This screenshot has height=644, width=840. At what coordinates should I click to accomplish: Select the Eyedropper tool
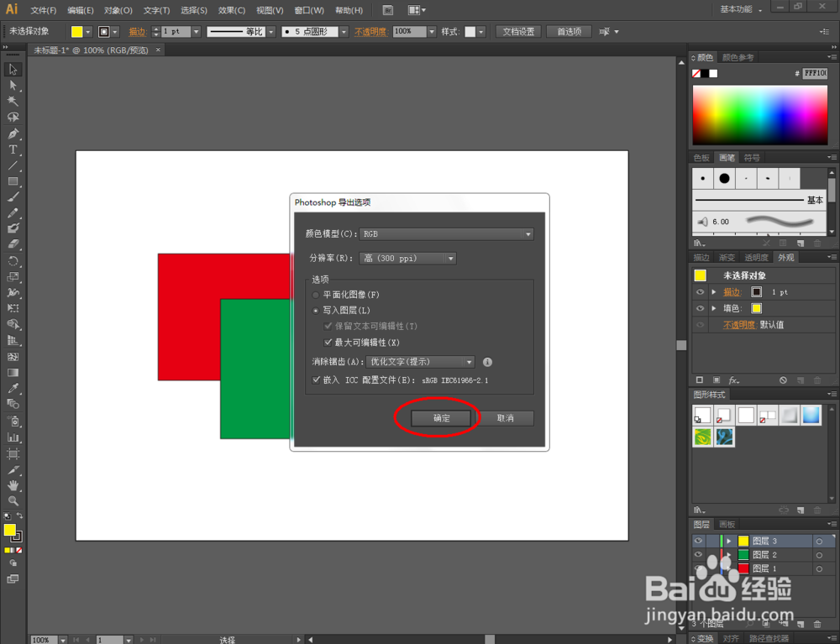coord(13,388)
